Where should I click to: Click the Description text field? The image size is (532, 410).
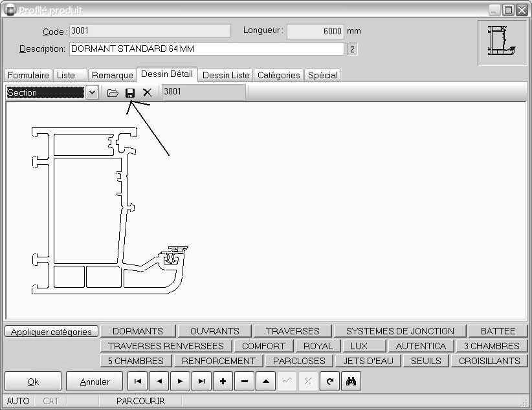pos(206,49)
